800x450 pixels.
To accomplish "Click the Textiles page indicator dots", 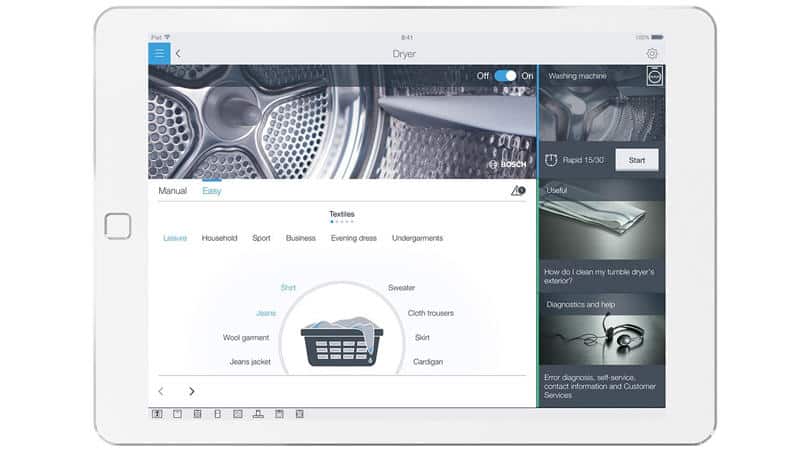I will click(342, 221).
